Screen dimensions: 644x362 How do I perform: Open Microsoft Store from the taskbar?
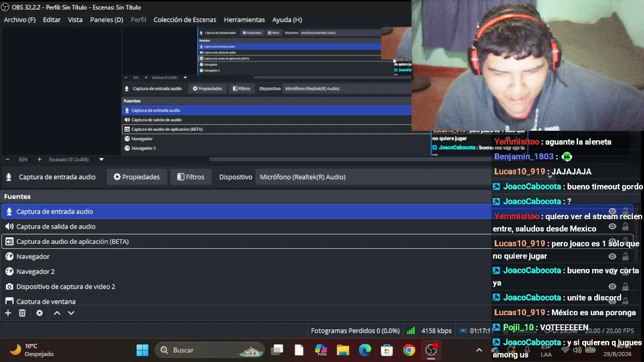[x=387, y=350]
